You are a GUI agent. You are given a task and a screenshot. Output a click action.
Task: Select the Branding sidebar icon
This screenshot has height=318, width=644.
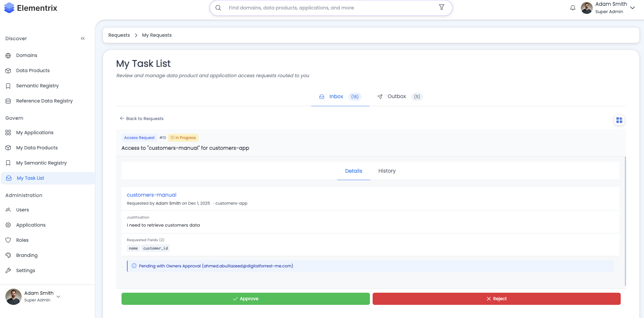(x=8, y=255)
